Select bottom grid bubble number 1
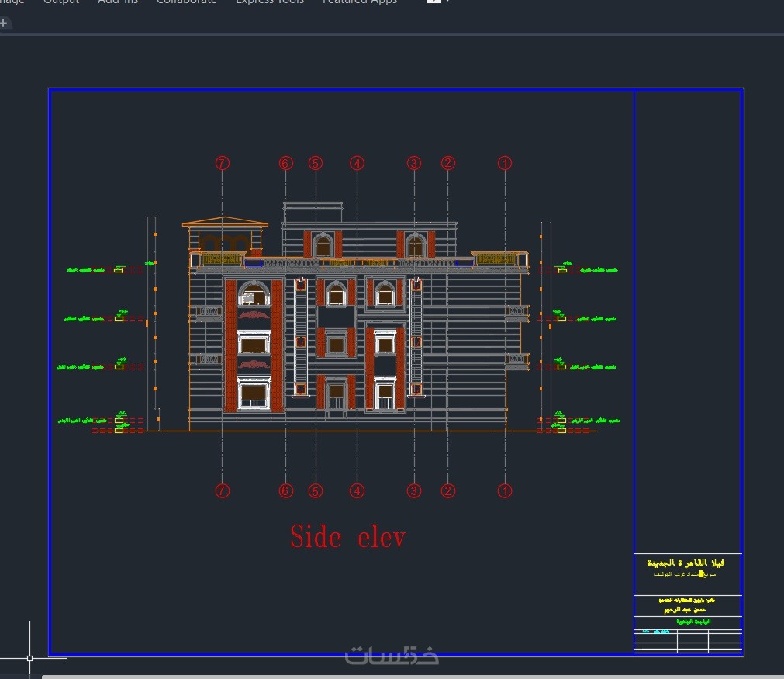 (x=505, y=491)
